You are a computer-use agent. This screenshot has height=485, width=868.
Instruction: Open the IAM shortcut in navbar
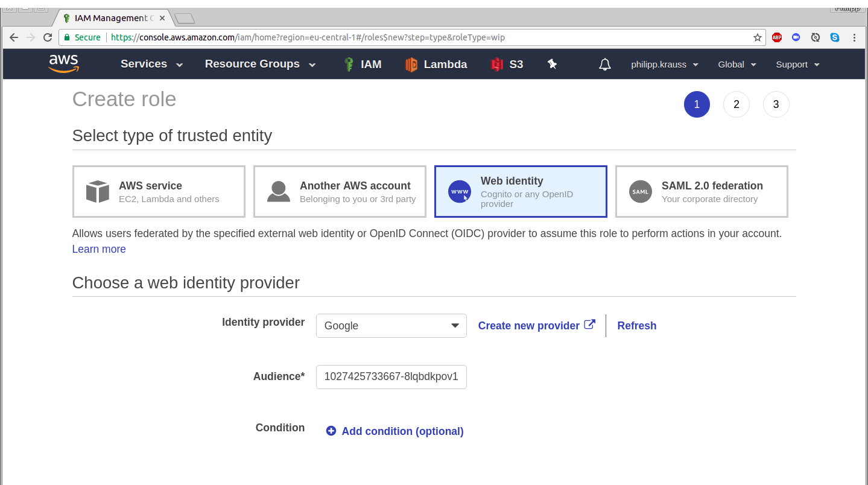click(x=362, y=65)
